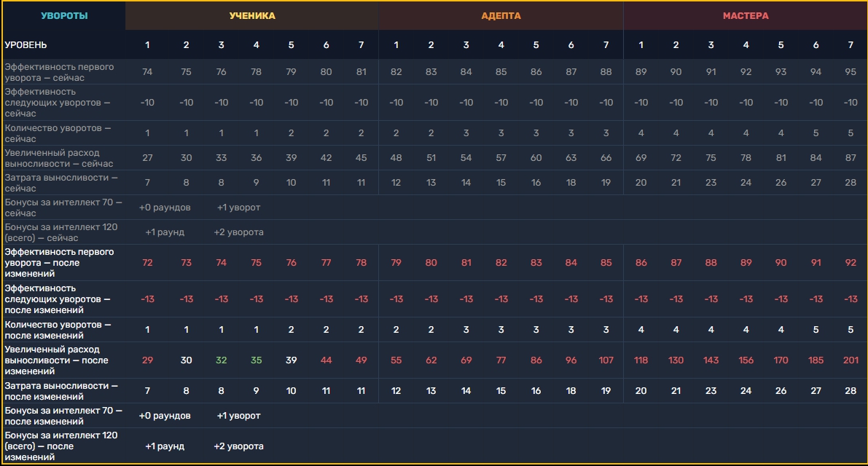The height and width of the screenshot is (466, 868).
Task: Click the grey value 33
Action: pyautogui.click(x=221, y=158)
